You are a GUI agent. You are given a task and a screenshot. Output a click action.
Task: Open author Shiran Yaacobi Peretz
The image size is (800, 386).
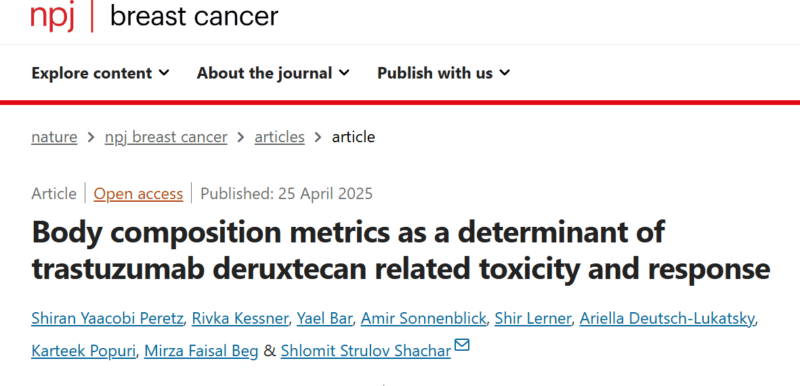pos(108,319)
